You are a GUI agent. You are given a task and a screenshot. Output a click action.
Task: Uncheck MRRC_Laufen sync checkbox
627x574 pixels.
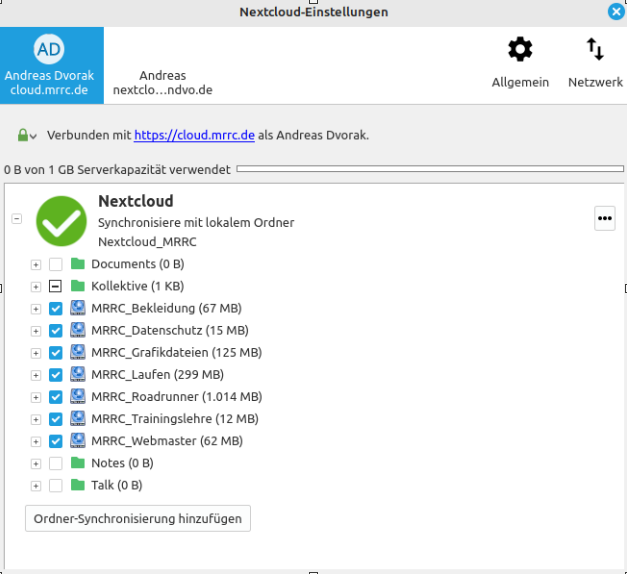56,375
